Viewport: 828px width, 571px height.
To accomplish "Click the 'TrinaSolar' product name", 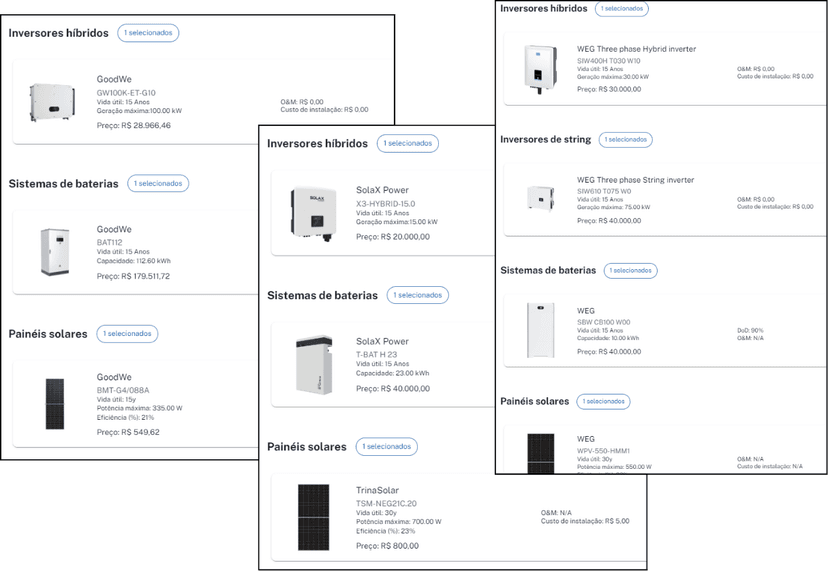I will pyautogui.click(x=375, y=491).
